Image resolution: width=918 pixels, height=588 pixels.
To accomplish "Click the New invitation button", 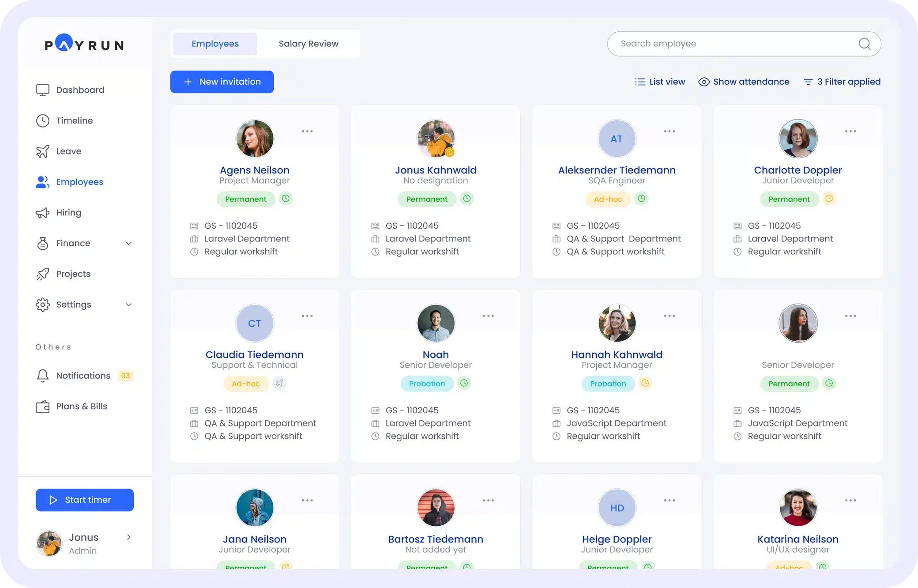I will 222,82.
